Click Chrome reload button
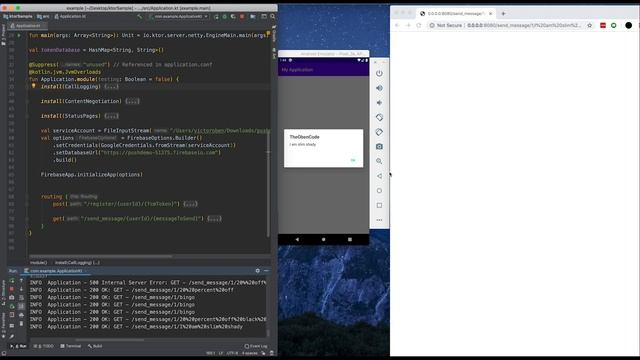The width and height of the screenshot is (640, 360). pyautogui.click(x=418, y=25)
